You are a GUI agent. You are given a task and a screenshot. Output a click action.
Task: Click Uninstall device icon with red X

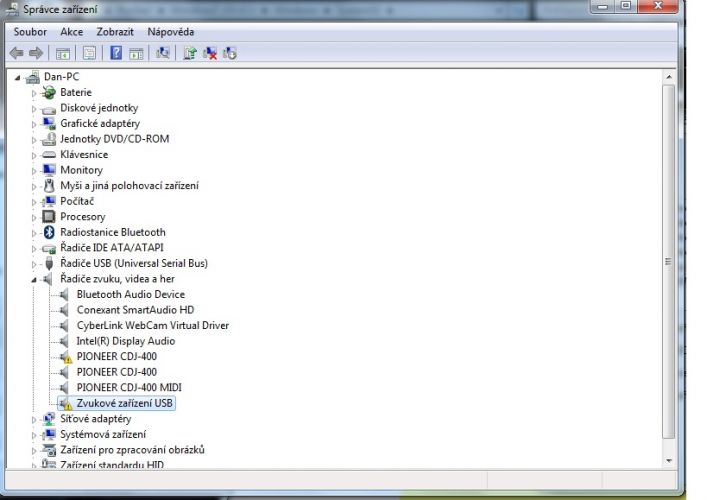pos(210,53)
